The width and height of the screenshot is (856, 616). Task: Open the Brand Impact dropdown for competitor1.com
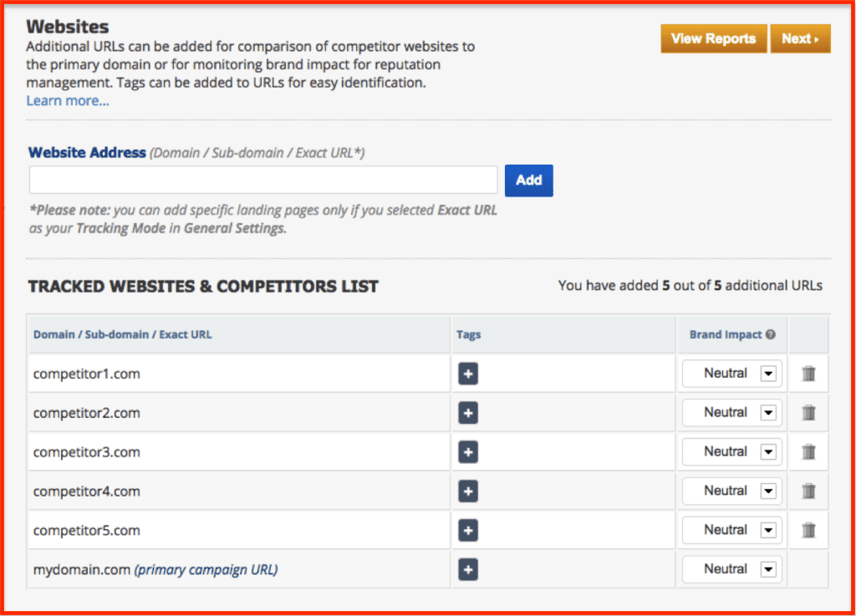click(x=731, y=374)
